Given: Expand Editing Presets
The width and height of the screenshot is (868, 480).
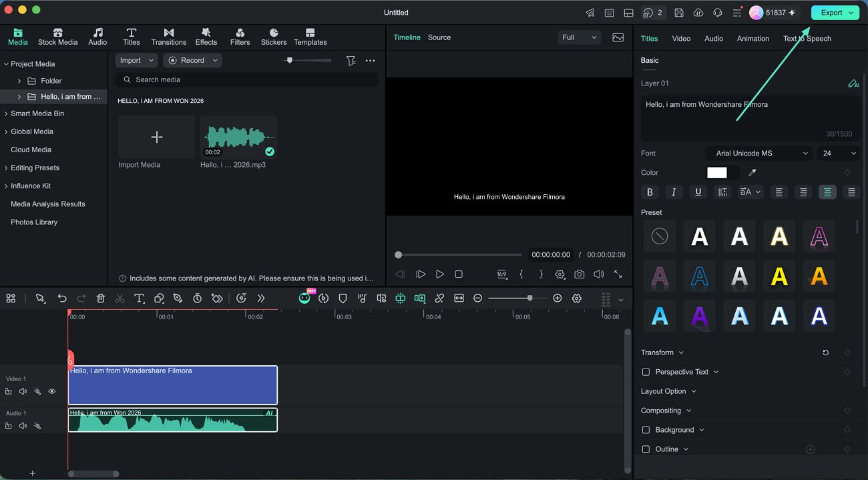Looking at the screenshot, I should click(x=6, y=168).
